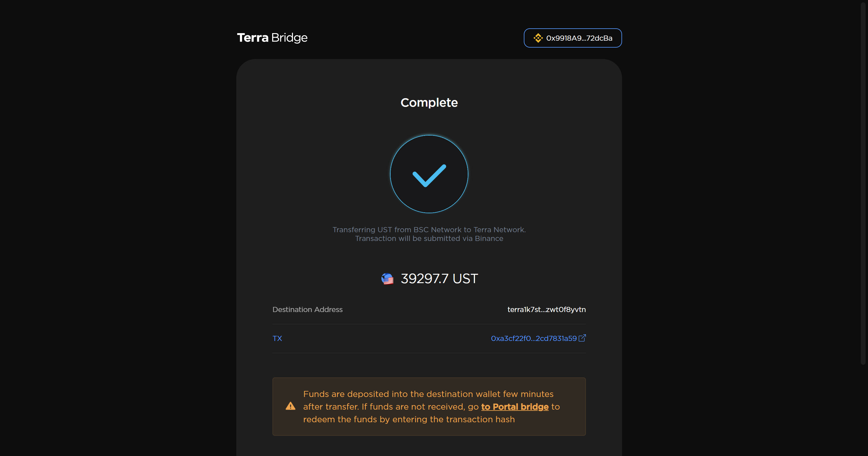
Task: Select the 0x9918A9...72dcBa wallet address button
Action: 573,38
